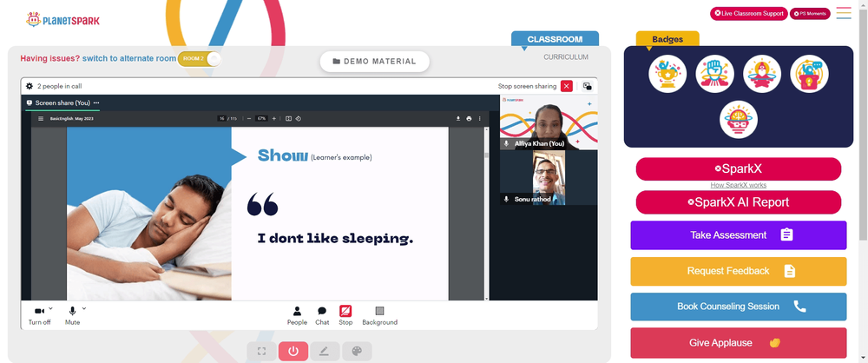The width and height of the screenshot is (868, 363).
Task: Rotate the PDF document
Action: (298, 119)
